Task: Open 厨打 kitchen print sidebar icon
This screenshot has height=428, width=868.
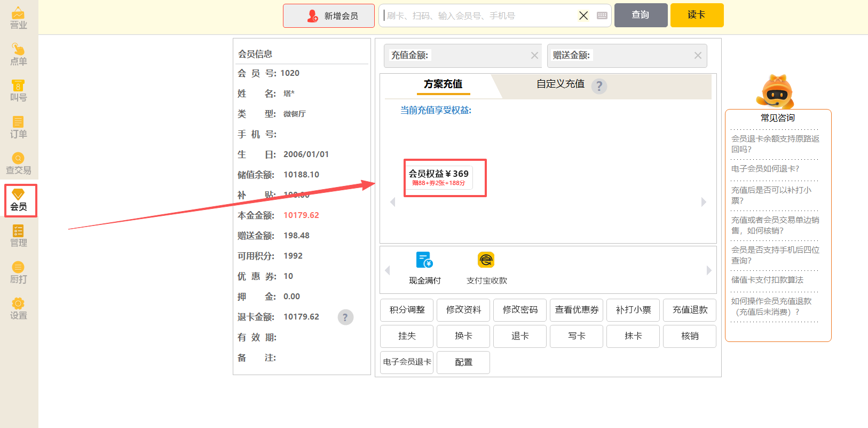Action: pos(19,273)
